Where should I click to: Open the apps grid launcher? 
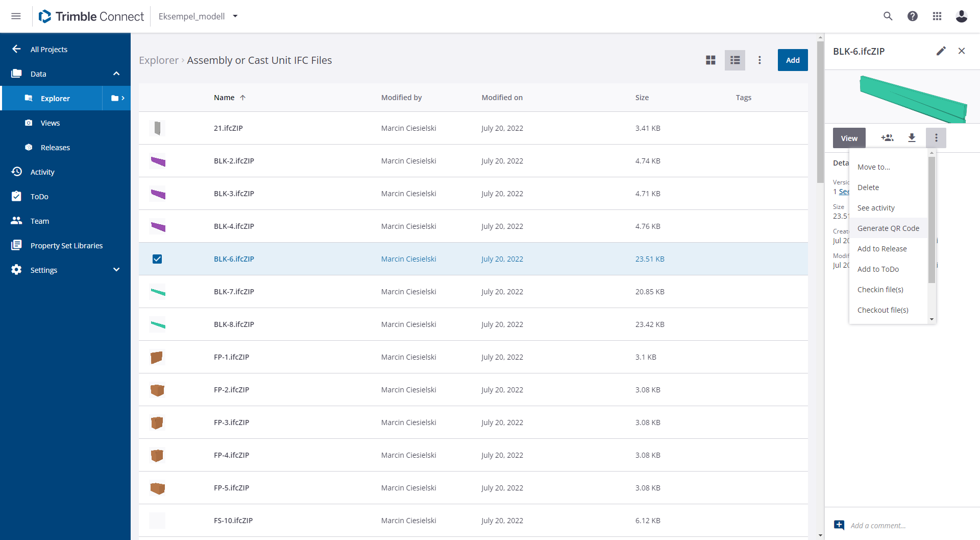[x=937, y=16]
